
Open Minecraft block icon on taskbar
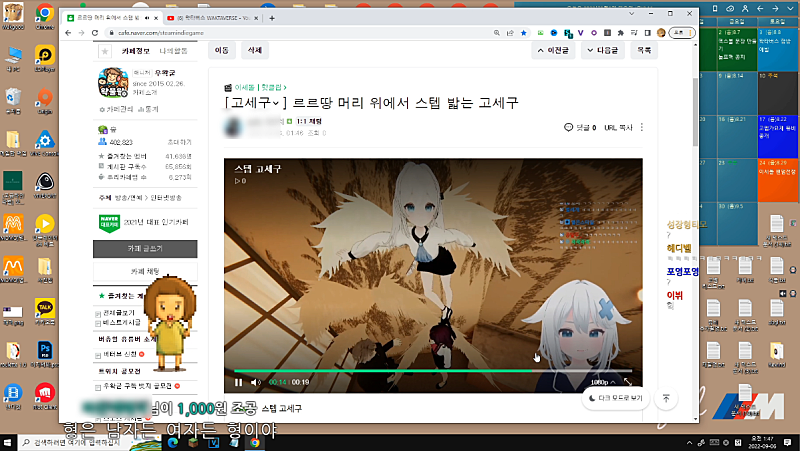point(193,442)
